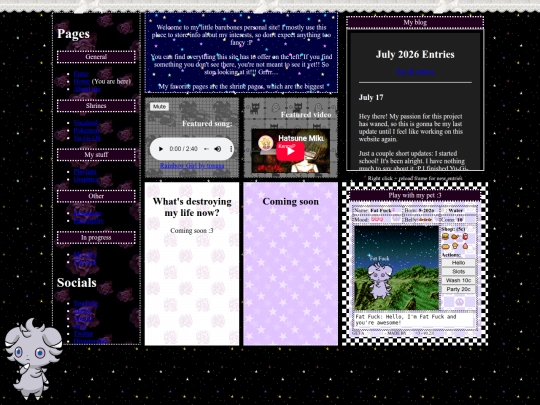540x405 pixels.
Task: Click the video channel avatar icon
Action: tap(266, 143)
